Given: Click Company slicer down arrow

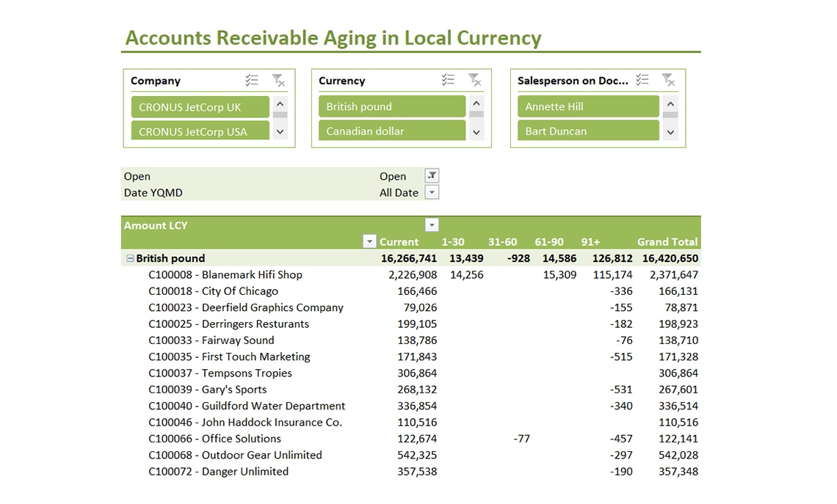Looking at the screenshot, I should coord(280,132).
